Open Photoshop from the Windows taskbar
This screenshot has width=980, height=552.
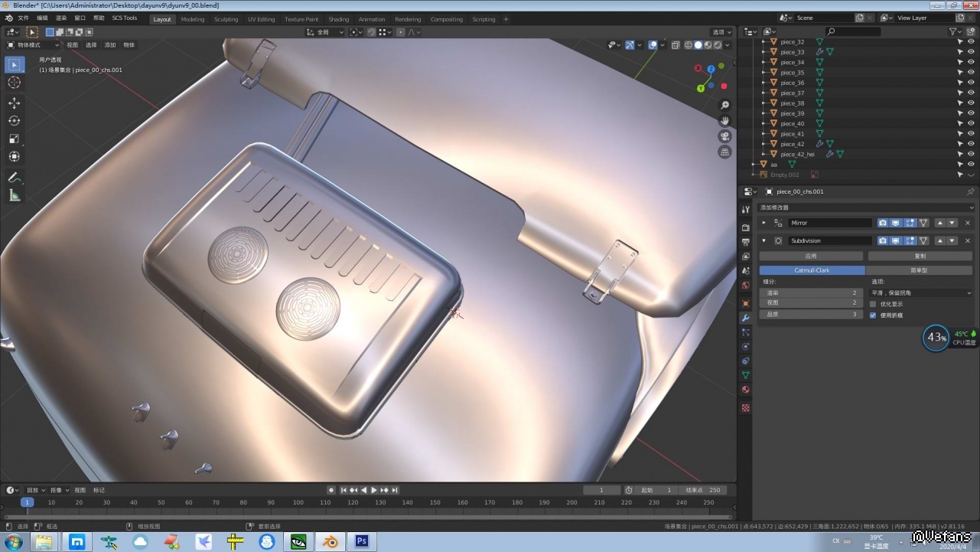click(x=362, y=541)
